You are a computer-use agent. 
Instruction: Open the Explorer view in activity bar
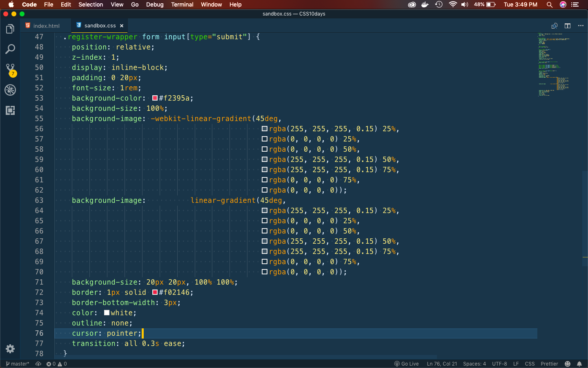(x=10, y=29)
